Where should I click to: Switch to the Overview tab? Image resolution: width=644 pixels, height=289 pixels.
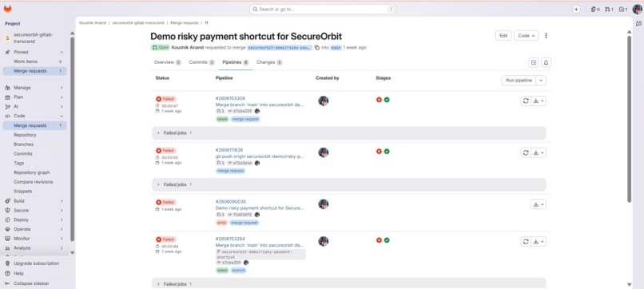tap(168, 62)
